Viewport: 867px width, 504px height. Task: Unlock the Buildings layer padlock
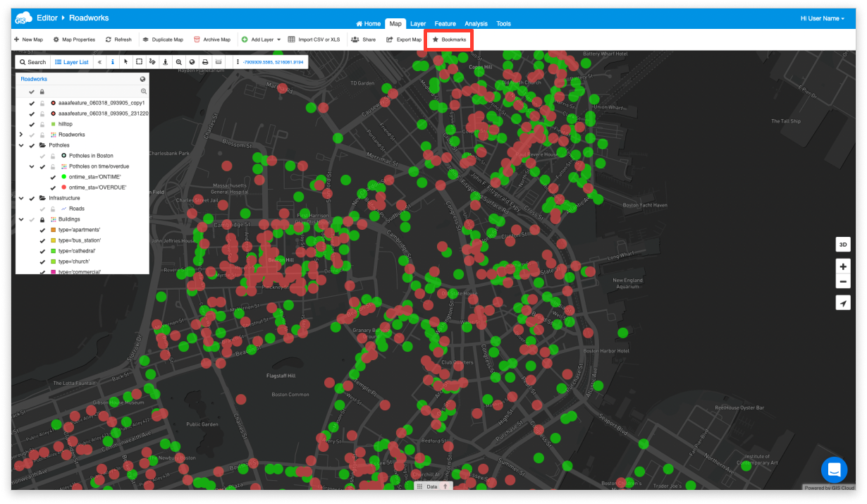click(x=42, y=219)
